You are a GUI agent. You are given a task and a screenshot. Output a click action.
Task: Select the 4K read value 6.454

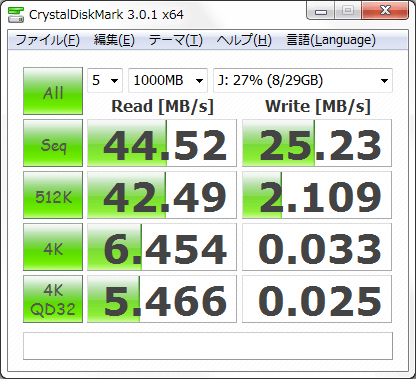click(162, 247)
